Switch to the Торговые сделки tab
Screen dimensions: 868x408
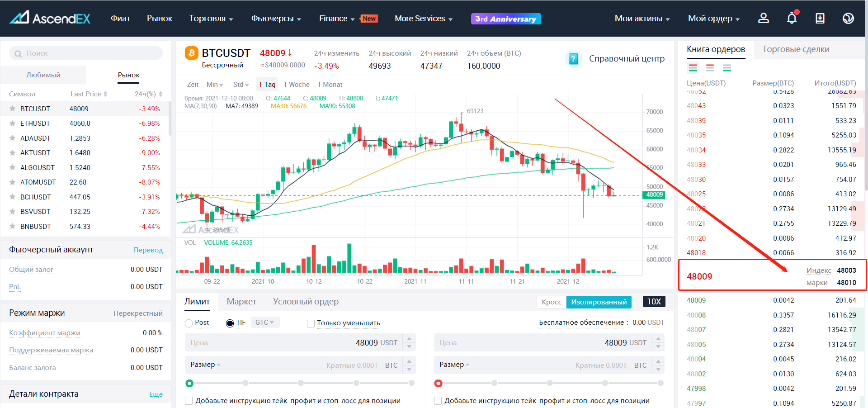click(796, 49)
